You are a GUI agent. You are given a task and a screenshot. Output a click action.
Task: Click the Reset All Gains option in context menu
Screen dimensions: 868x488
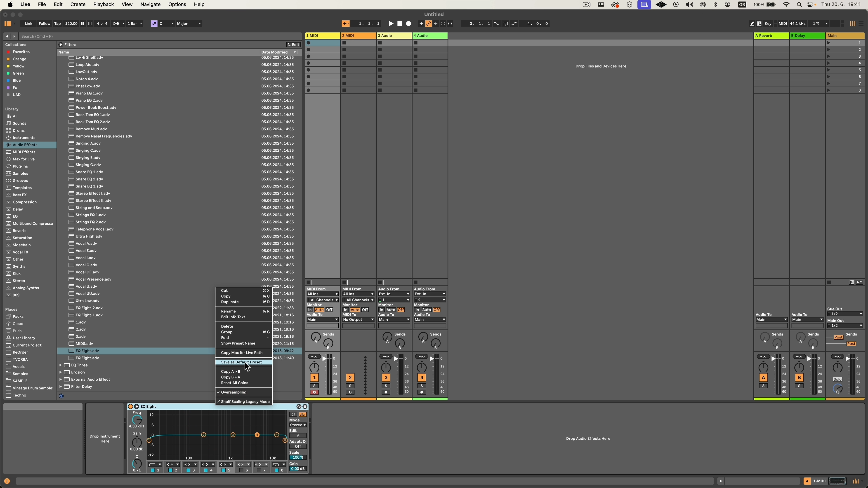pos(234,382)
